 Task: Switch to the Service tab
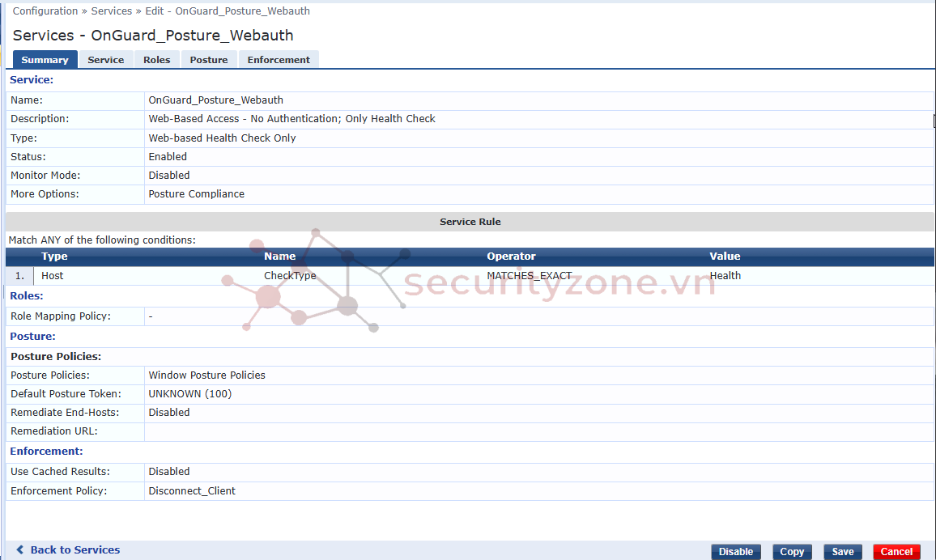[x=105, y=59]
